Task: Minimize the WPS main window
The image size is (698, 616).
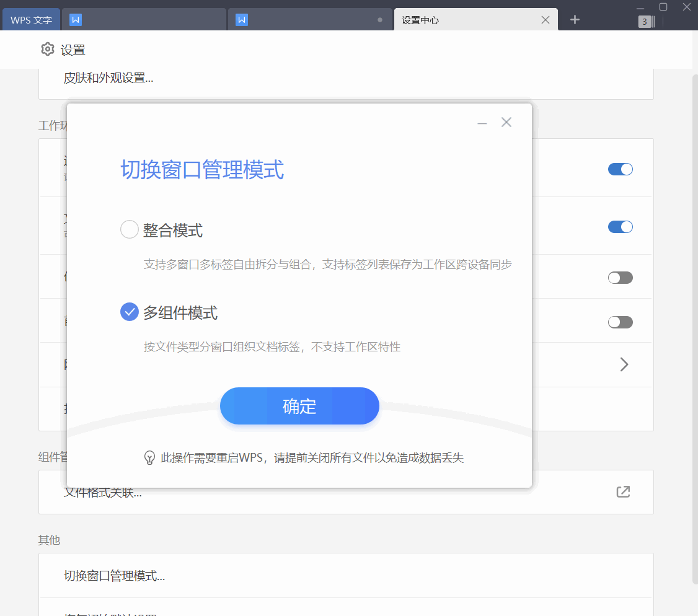Action: coord(640,7)
